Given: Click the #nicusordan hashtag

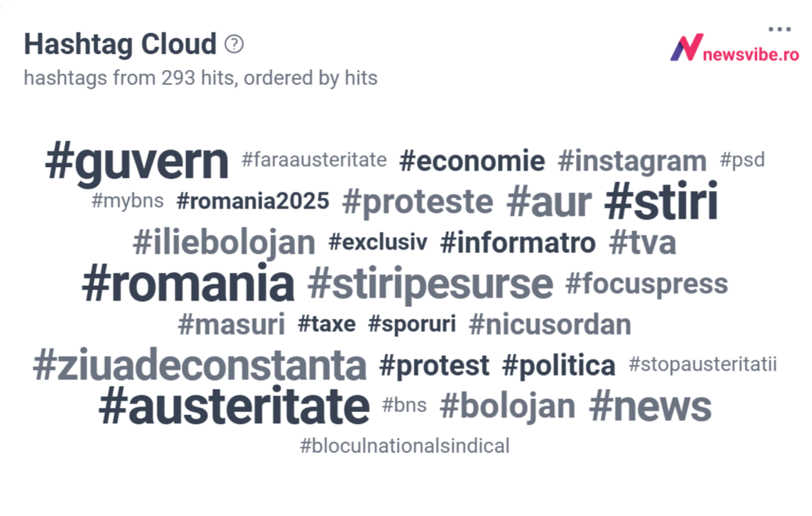Looking at the screenshot, I should 550,324.
